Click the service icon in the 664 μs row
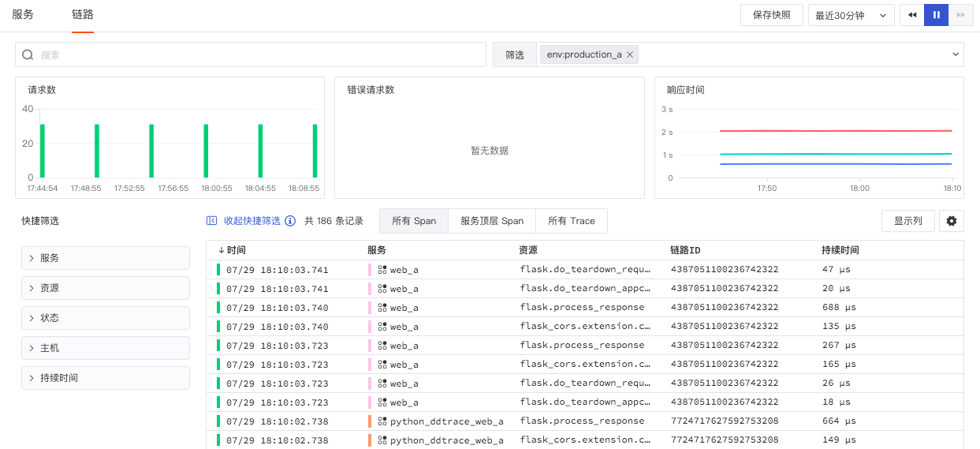 pos(382,421)
